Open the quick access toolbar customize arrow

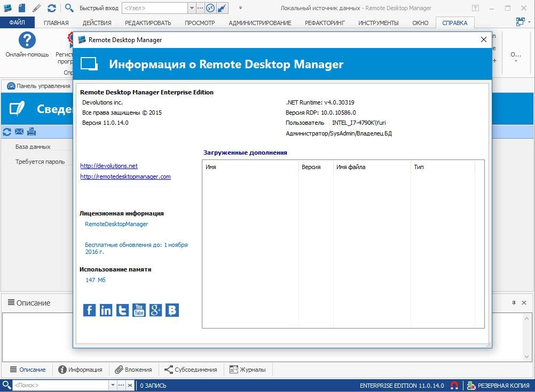(x=241, y=7)
